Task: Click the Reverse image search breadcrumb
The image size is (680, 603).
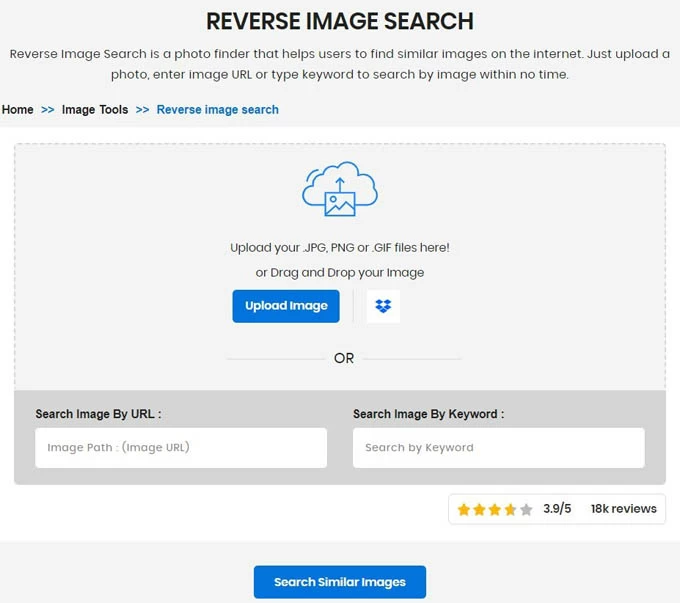Action: click(217, 110)
